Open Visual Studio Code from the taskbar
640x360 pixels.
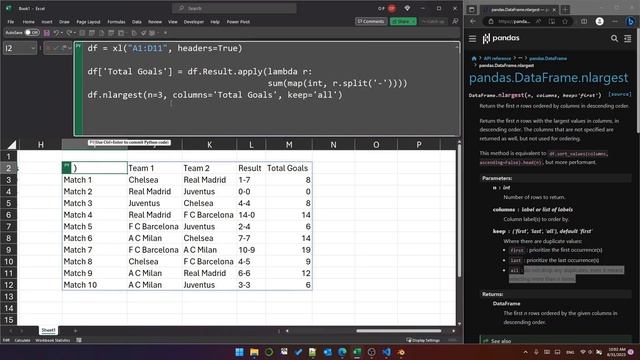tap(386, 352)
